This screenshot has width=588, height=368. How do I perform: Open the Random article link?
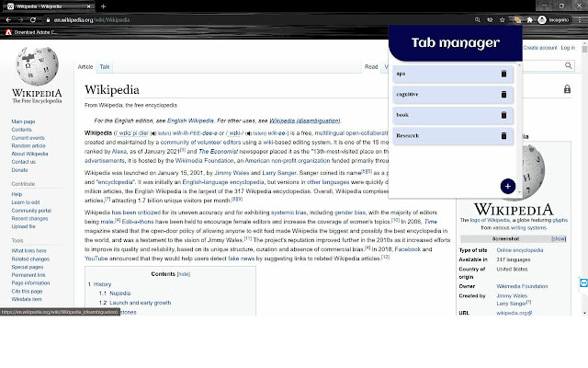[x=28, y=145]
